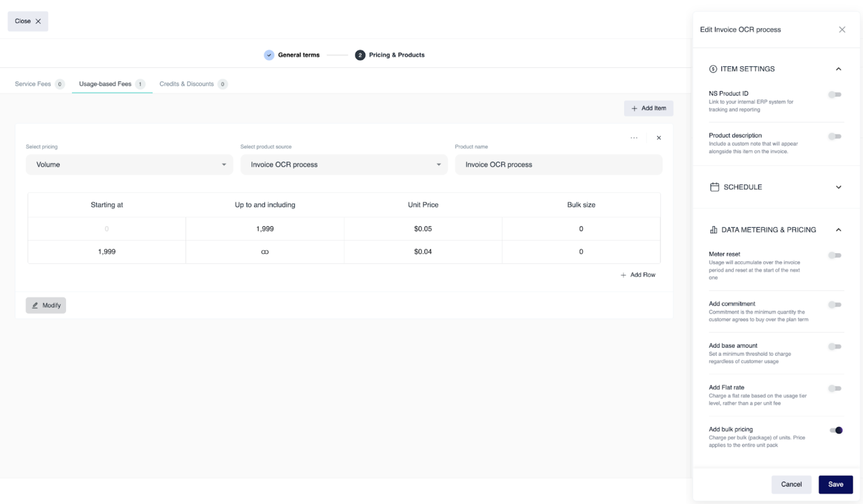863x504 pixels.
Task: Click the checkmark on the General terms step
Action: 269,55
